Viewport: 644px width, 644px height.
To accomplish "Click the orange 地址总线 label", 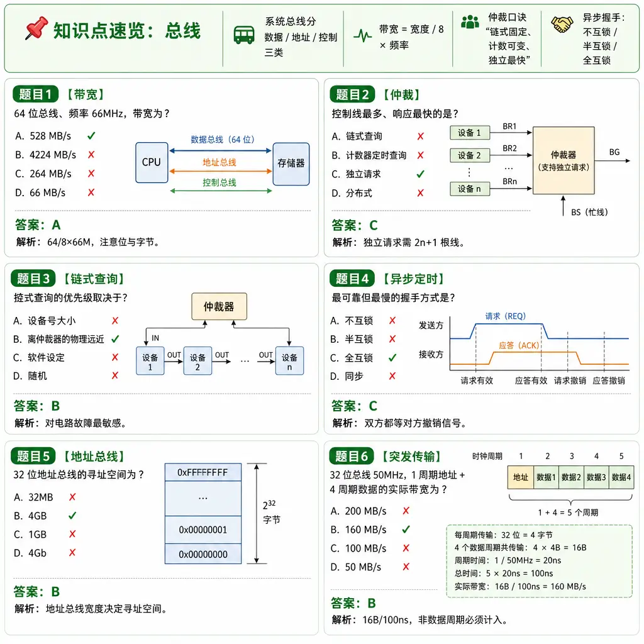I will [219, 162].
